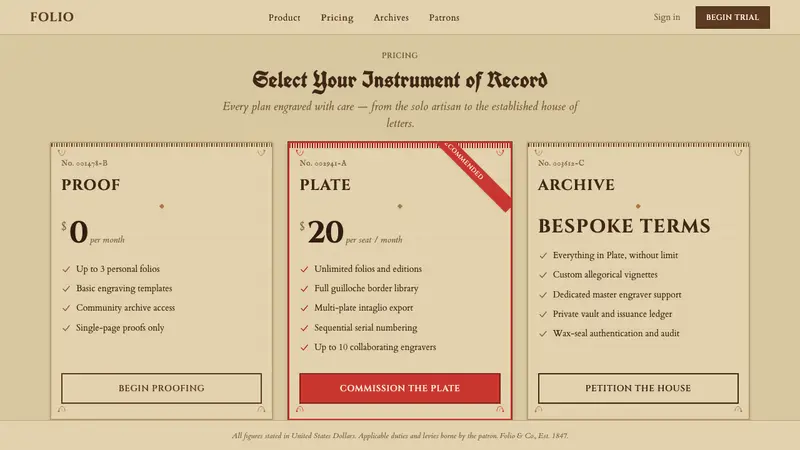Click the Recommended ribbon on Plate card
Screen dimensions: 800x450
point(476,175)
